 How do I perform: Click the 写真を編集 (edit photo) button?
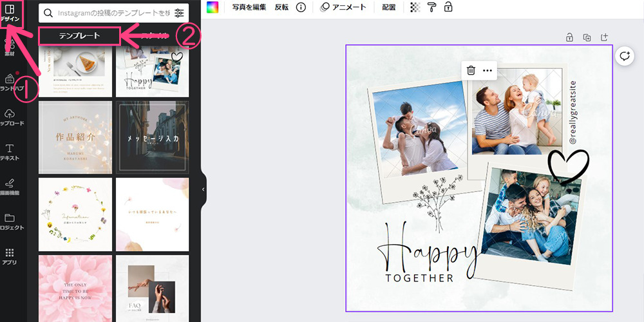click(x=249, y=7)
